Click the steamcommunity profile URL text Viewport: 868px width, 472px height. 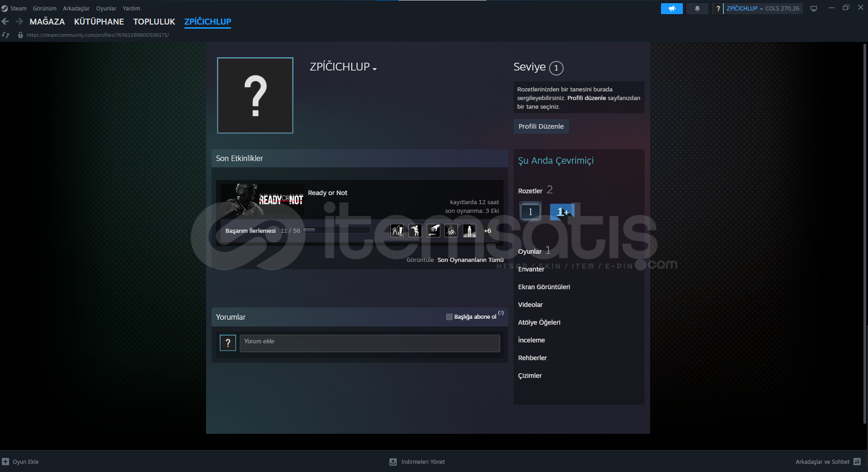98,35
